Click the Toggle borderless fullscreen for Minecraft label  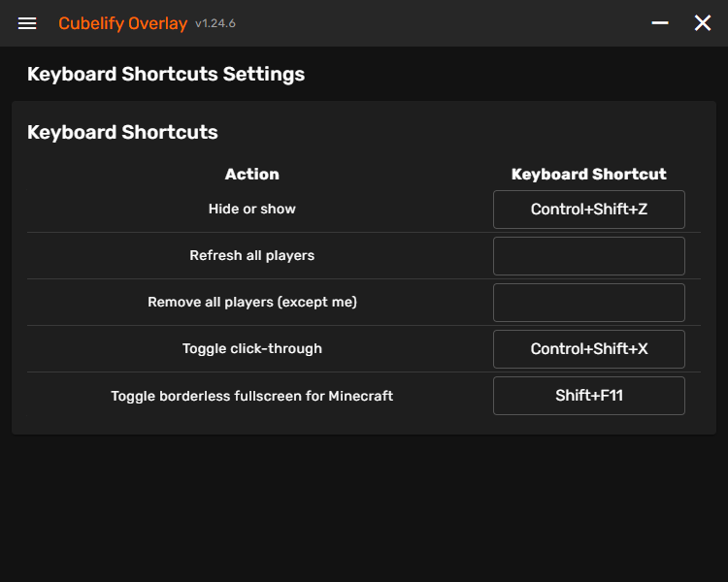pos(252,396)
